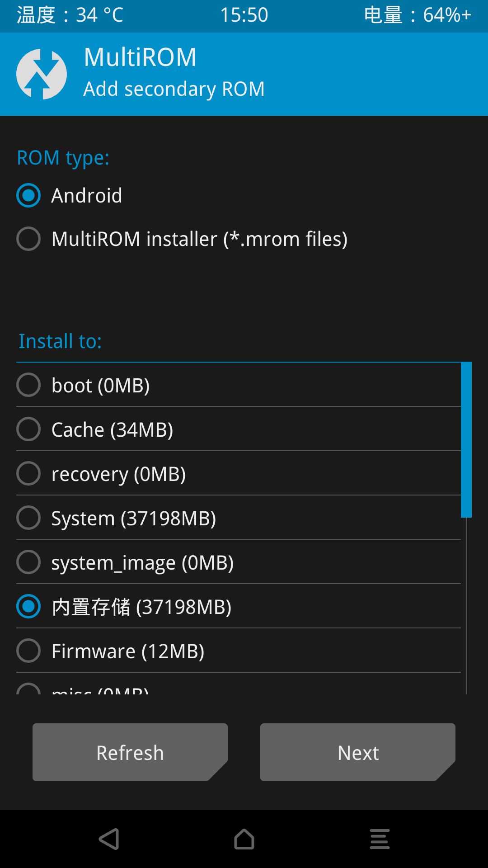488x868 pixels.
Task: Click the blue scrollbar thumb in partition list
Action: [x=466, y=439]
